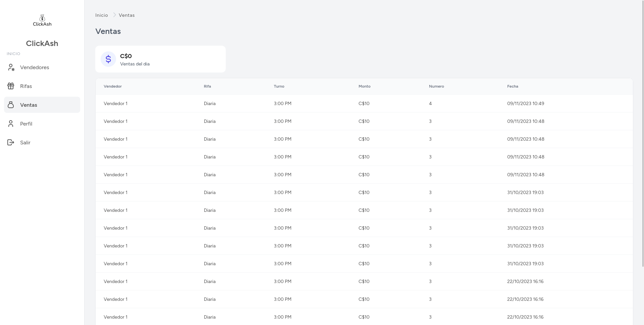
Task: Click the Ventas breadcrumb link
Action: point(126,15)
